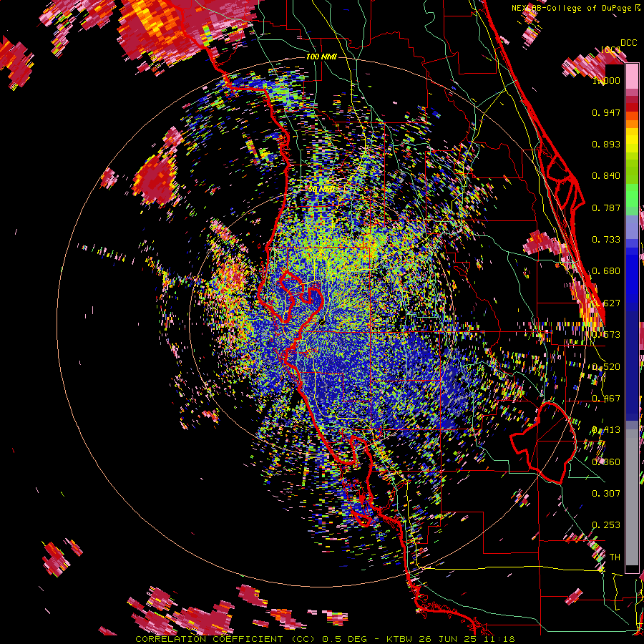Click the 100 NMI range ring label
The height and width of the screenshot is (644, 644).
point(321,57)
